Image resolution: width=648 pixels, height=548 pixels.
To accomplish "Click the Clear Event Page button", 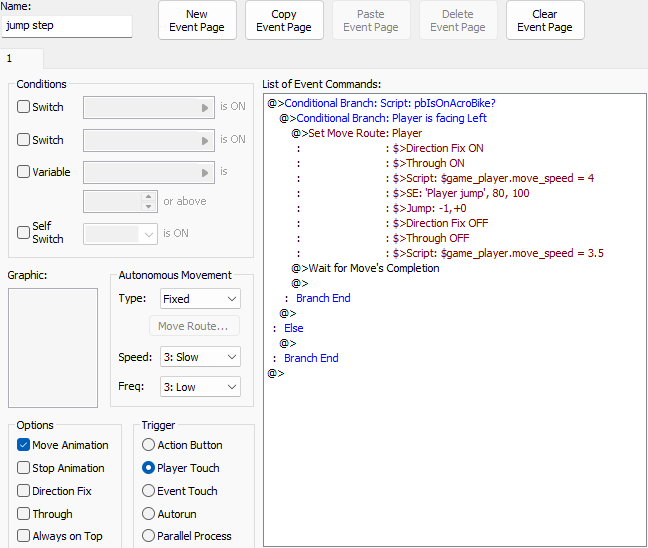I will [x=545, y=20].
